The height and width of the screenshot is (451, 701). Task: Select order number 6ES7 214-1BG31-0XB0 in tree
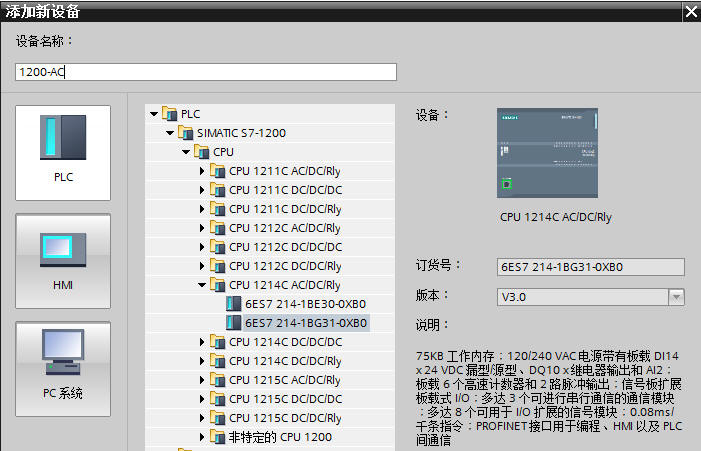click(306, 323)
